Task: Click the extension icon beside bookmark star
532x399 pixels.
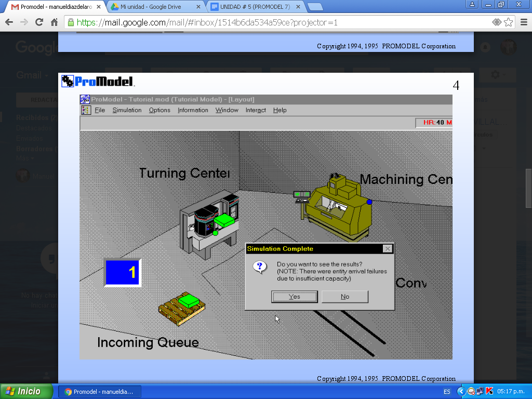Action: 497,22
